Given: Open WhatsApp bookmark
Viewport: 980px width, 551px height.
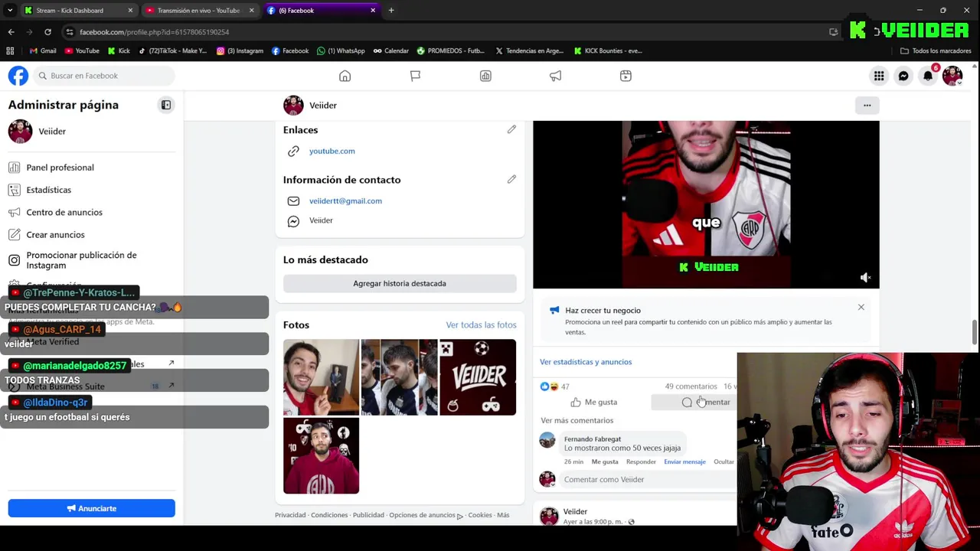Looking at the screenshot, I should (341, 51).
